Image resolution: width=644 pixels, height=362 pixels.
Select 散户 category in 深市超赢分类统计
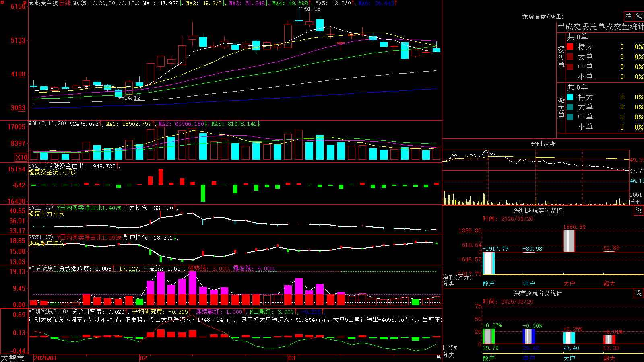pyautogui.click(x=489, y=358)
